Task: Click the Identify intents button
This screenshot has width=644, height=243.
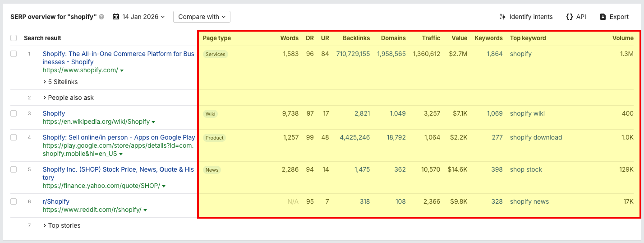Action: [526, 17]
